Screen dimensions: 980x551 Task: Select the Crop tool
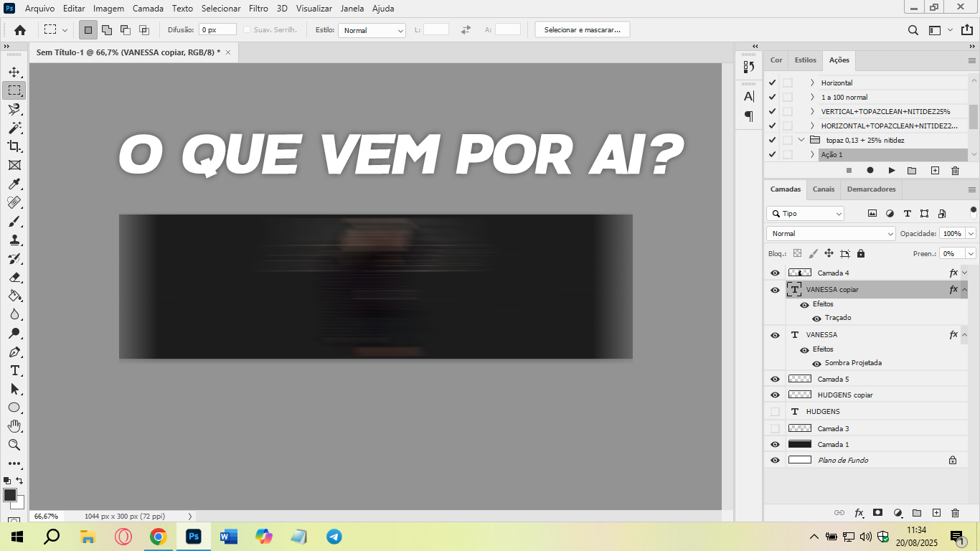point(14,146)
